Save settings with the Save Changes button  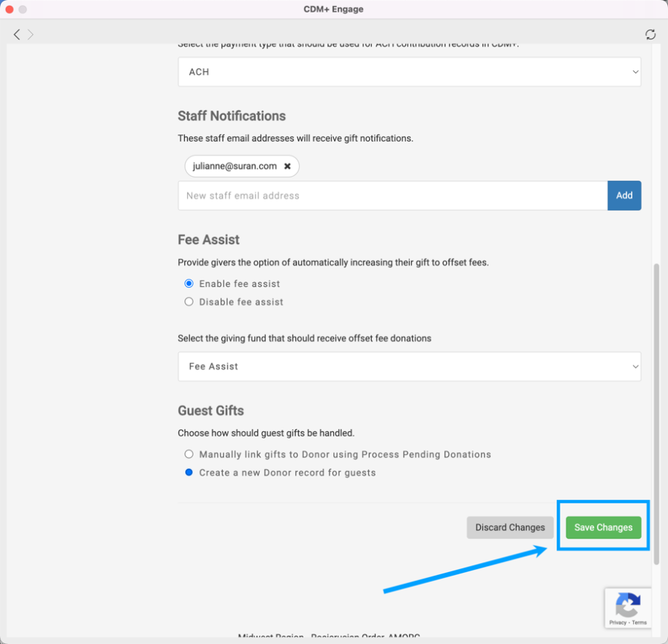tap(603, 528)
